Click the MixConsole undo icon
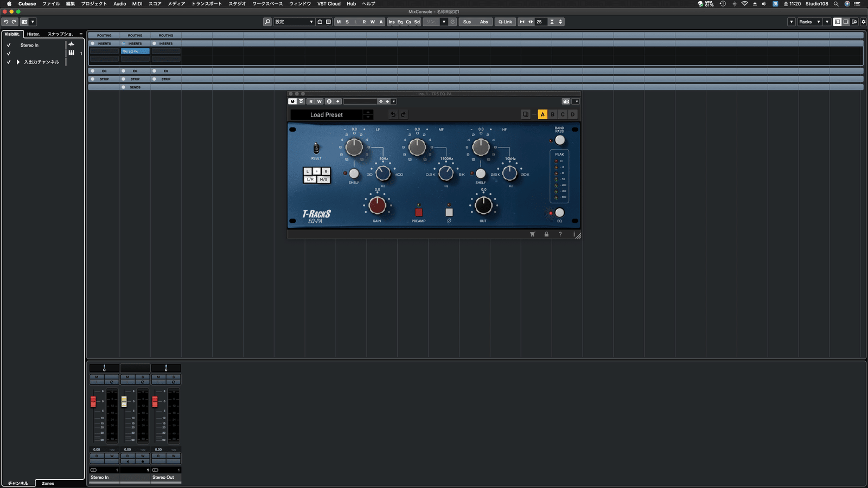 coord(5,22)
